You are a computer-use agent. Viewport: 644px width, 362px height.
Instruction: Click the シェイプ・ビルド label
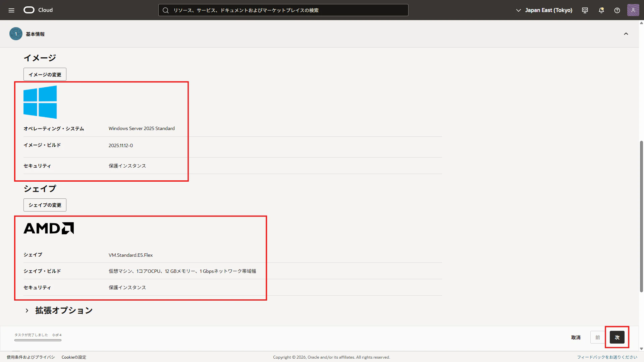[x=42, y=271]
